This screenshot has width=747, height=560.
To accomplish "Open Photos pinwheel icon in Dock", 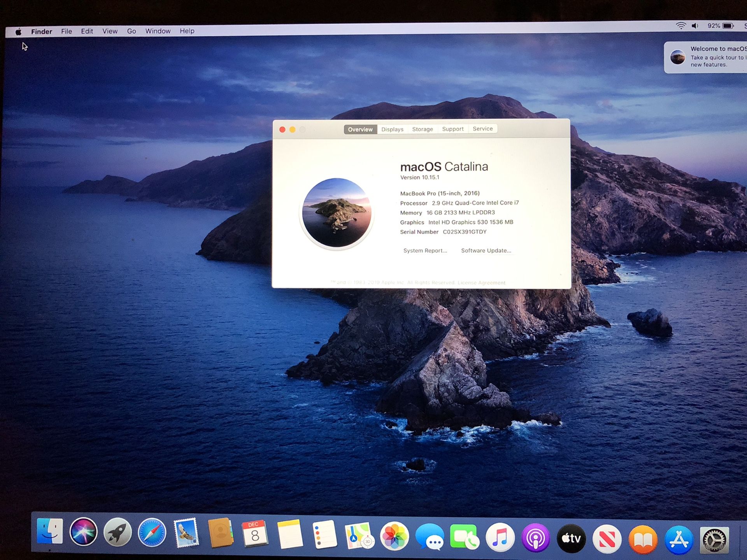I will pos(394,537).
